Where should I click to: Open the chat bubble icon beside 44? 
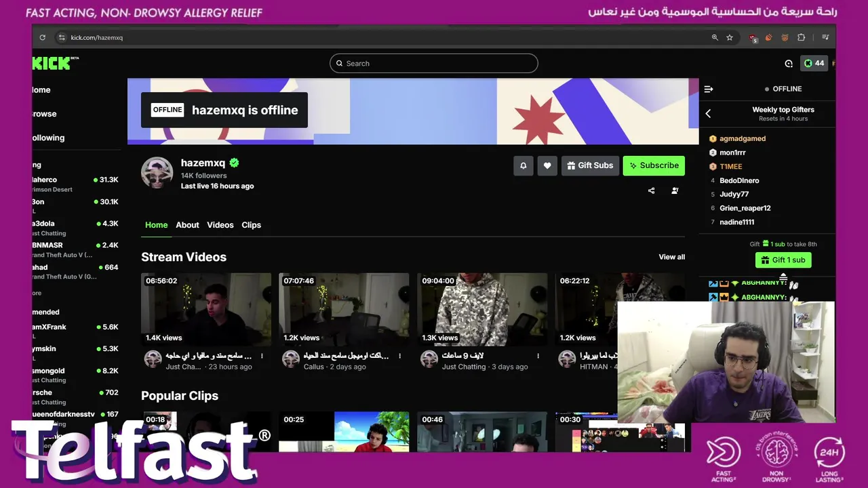point(789,63)
